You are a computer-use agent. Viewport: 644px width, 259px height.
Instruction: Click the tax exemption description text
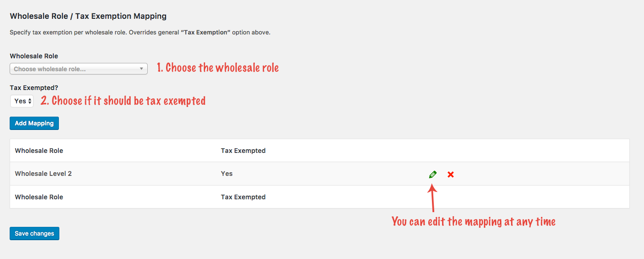140,33
